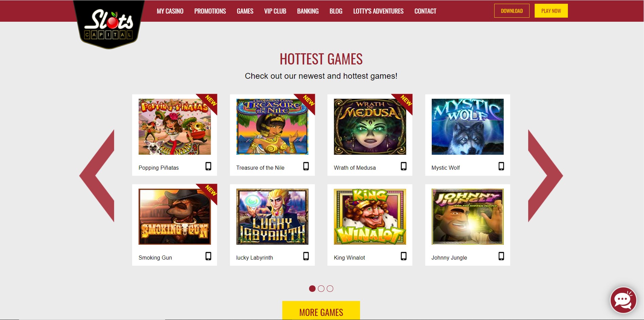Open the Promotions menu item
This screenshot has width=644, height=320.
tap(210, 11)
